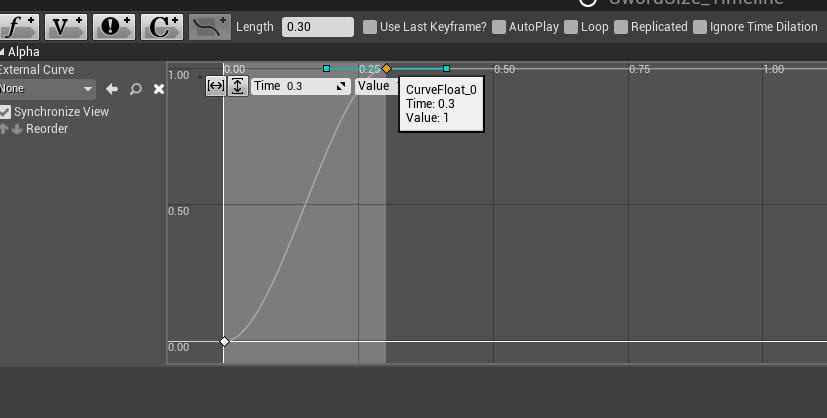The height and width of the screenshot is (418, 827).
Task: Zoom to fit horizontal icon
Action: pos(215,86)
